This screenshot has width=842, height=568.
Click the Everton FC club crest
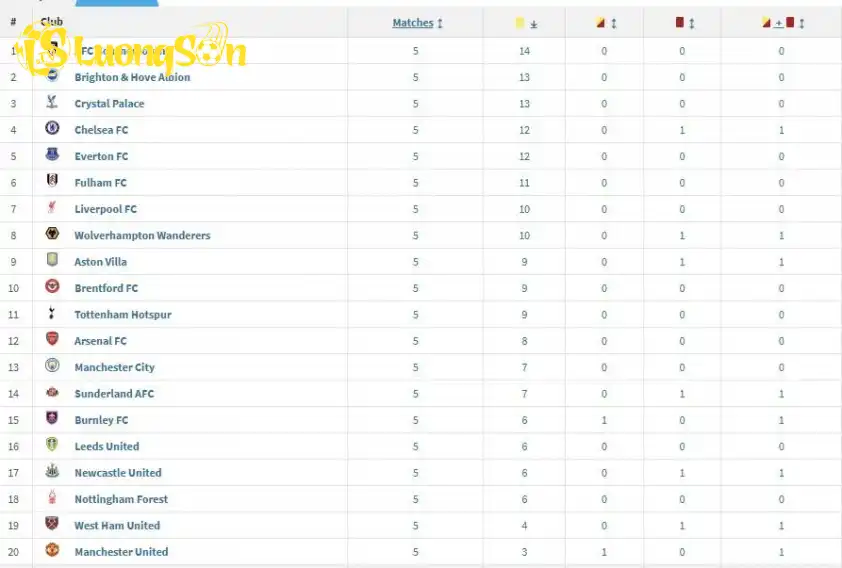52,155
